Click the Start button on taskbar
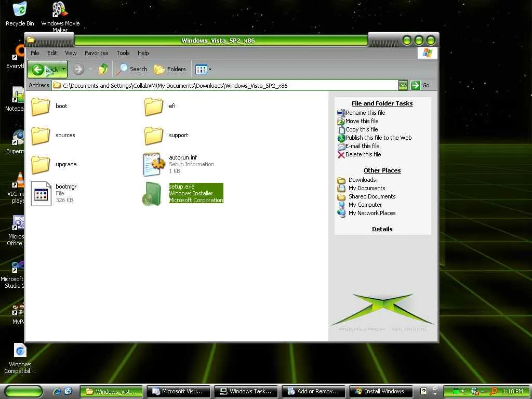532x399 pixels. coord(24,391)
